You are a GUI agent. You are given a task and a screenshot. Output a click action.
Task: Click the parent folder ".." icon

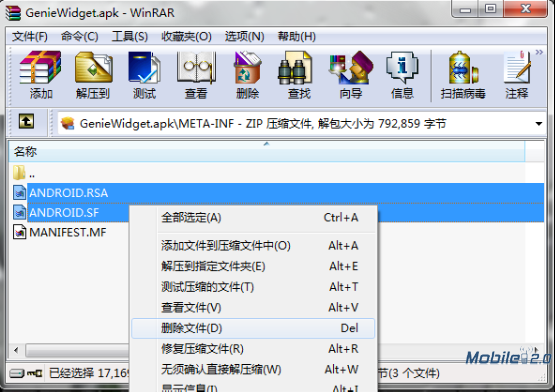click(x=19, y=173)
